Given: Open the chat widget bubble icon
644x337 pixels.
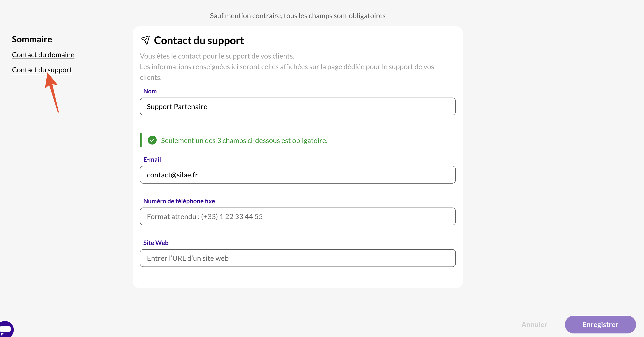Looking at the screenshot, I should click(x=6, y=329).
